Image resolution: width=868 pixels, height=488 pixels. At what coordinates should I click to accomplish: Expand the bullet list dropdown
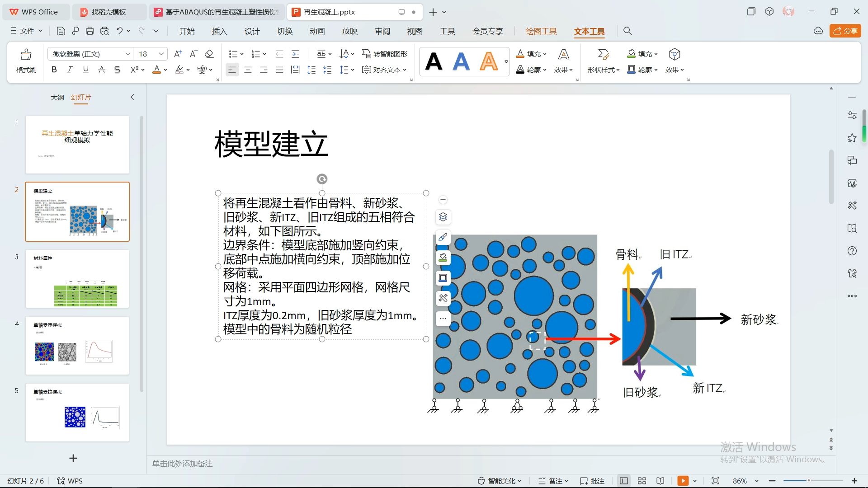coord(242,54)
